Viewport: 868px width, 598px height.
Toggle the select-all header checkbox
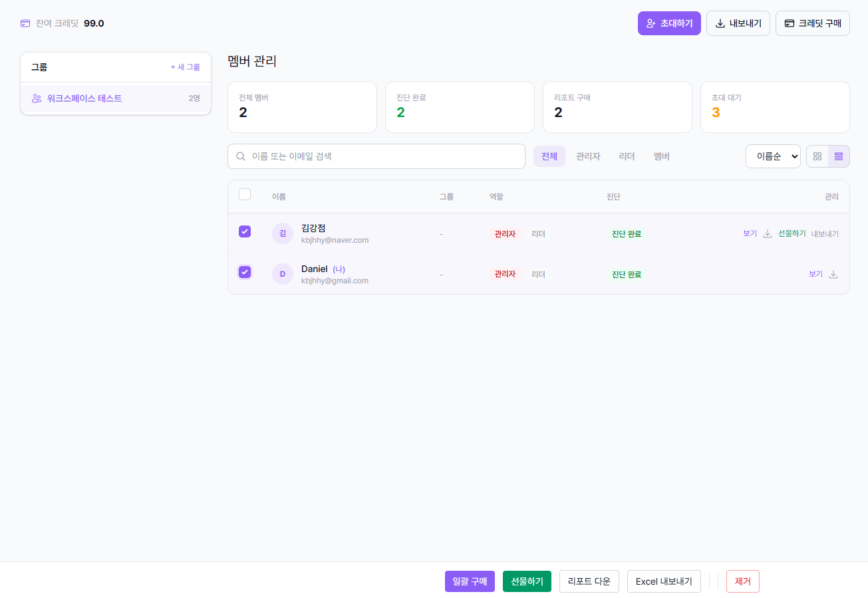click(x=245, y=194)
